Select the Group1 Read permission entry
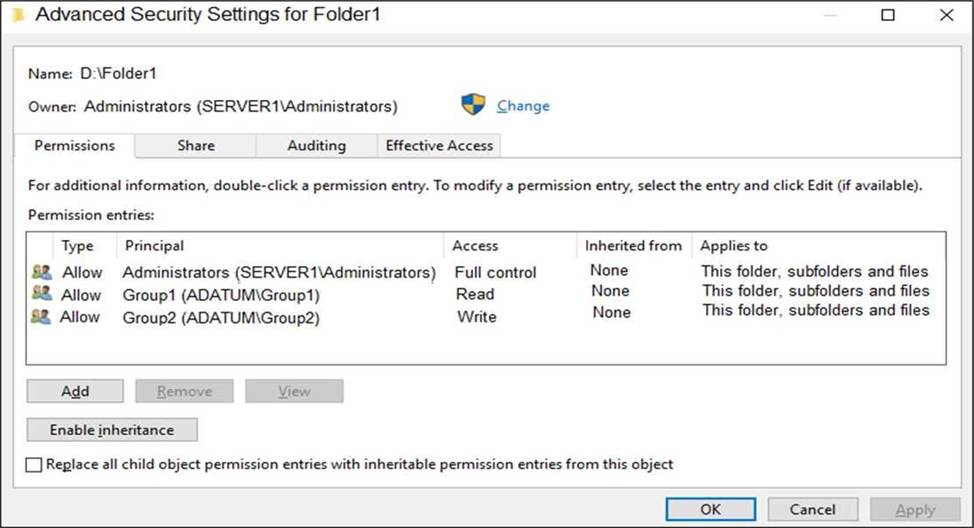The width and height of the screenshot is (974, 528). 221,295
